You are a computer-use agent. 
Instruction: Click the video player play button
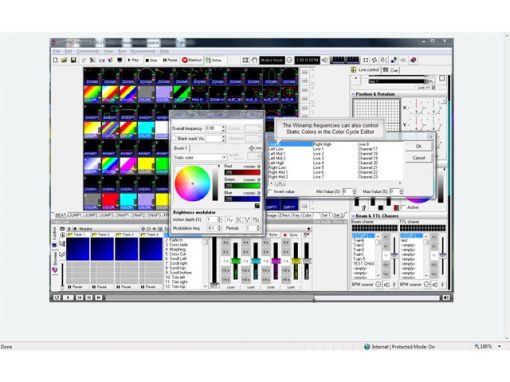(x=68, y=297)
